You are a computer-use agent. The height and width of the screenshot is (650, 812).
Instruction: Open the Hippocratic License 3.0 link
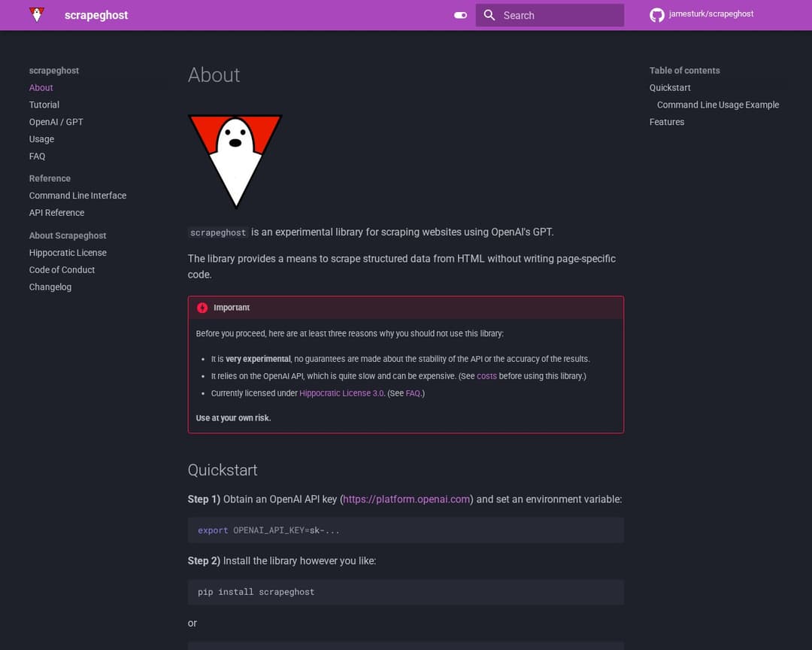pyautogui.click(x=342, y=393)
